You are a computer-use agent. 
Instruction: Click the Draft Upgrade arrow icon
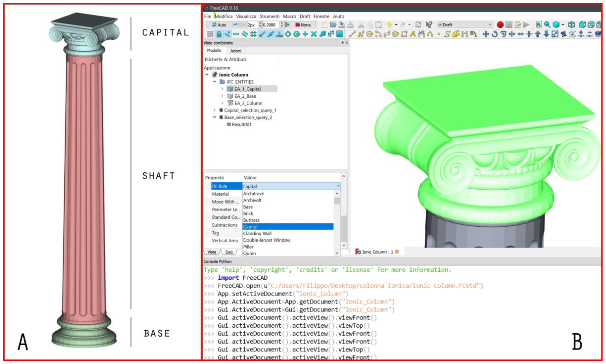538,34
